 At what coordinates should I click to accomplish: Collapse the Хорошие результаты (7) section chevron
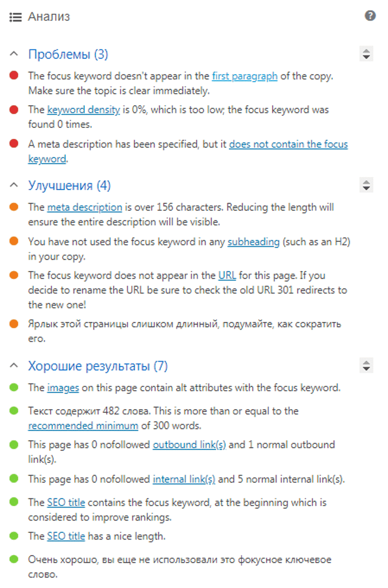point(14,365)
